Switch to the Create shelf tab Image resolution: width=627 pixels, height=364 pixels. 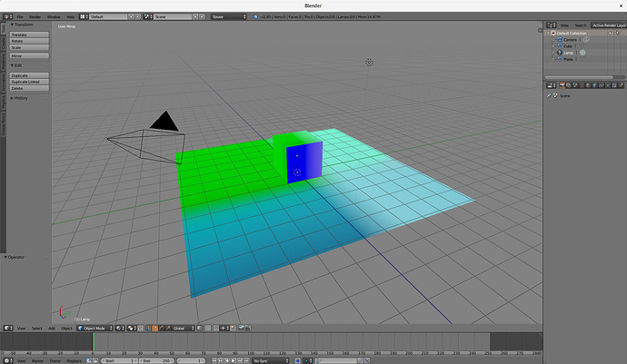point(3,44)
